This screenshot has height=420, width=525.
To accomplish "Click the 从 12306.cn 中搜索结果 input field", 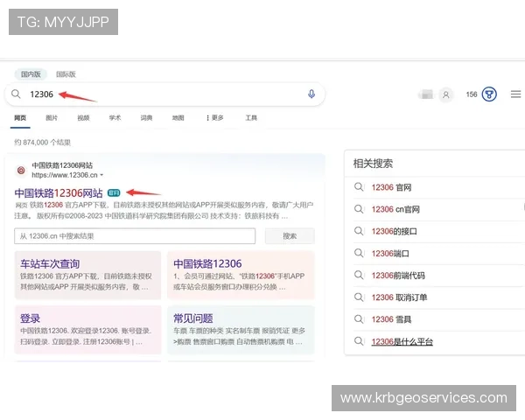I will pos(135,236).
